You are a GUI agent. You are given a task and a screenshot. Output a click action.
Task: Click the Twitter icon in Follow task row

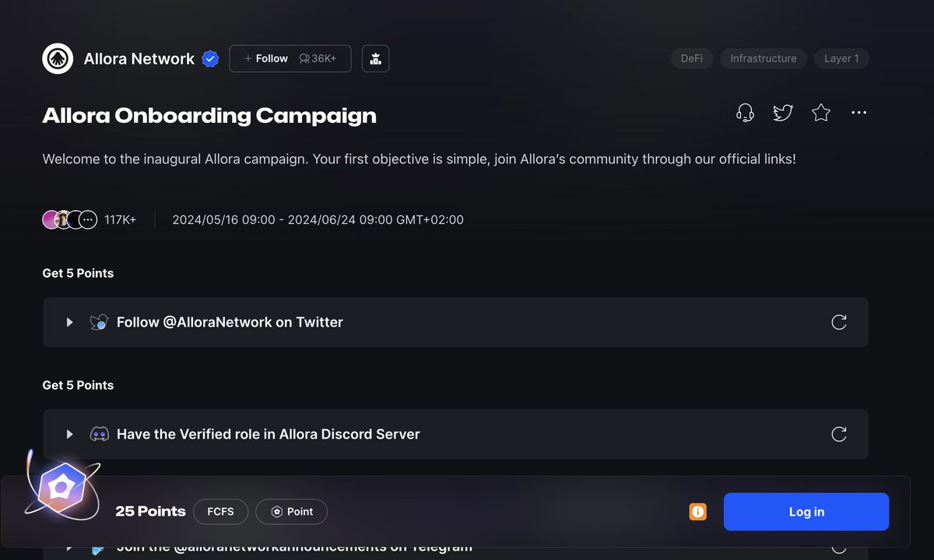point(99,322)
